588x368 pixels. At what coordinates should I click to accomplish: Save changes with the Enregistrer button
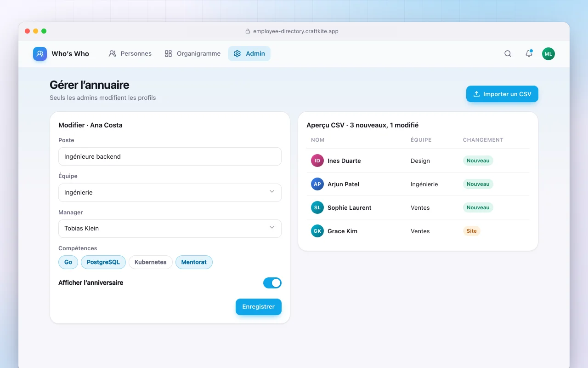[x=259, y=307]
